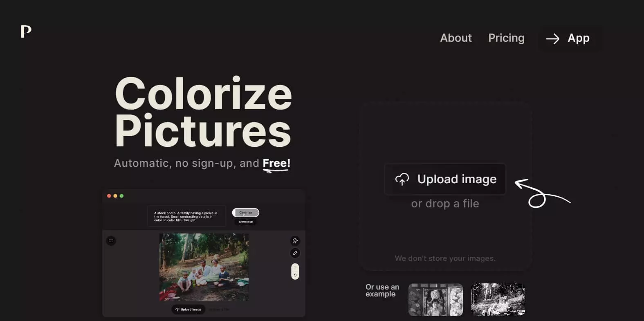Click the undo arrow in the preview
Viewport: 644px width, 321px height.
pyautogui.click(x=295, y=275)
